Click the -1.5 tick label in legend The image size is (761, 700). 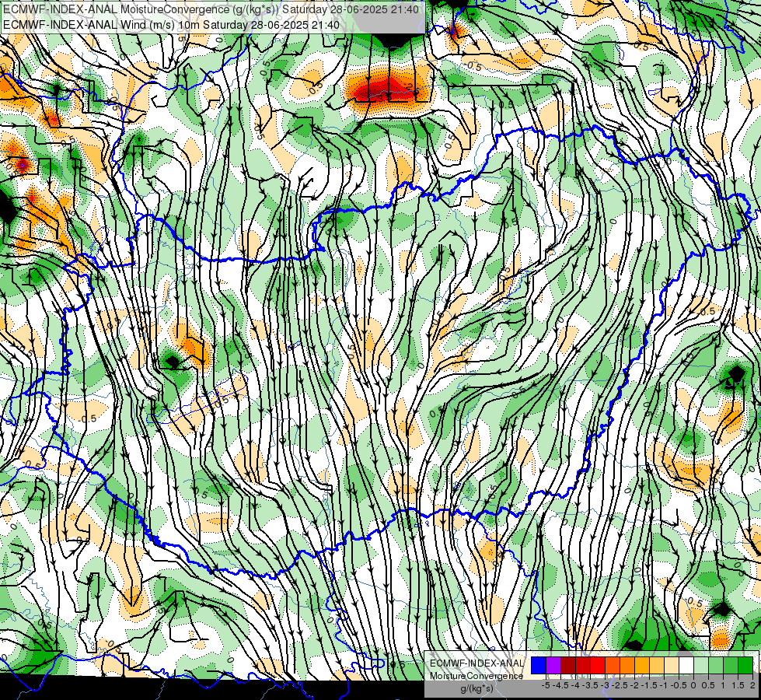tap(649, 685)
